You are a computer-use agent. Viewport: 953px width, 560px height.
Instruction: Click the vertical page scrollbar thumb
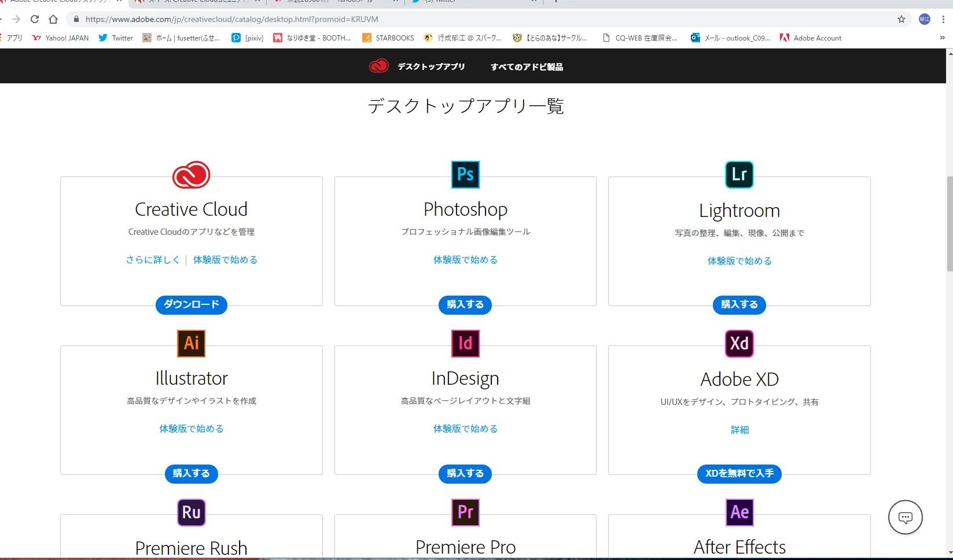950,223
